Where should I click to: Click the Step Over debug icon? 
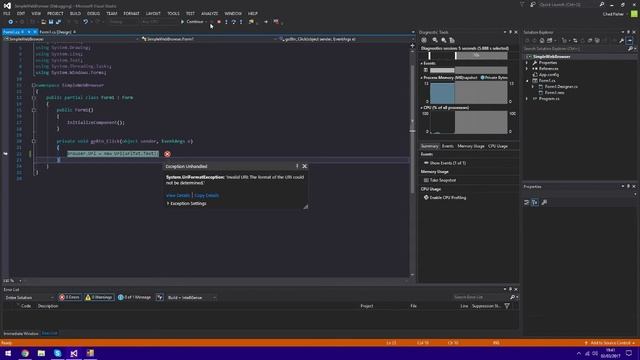(x=234, y=22)
